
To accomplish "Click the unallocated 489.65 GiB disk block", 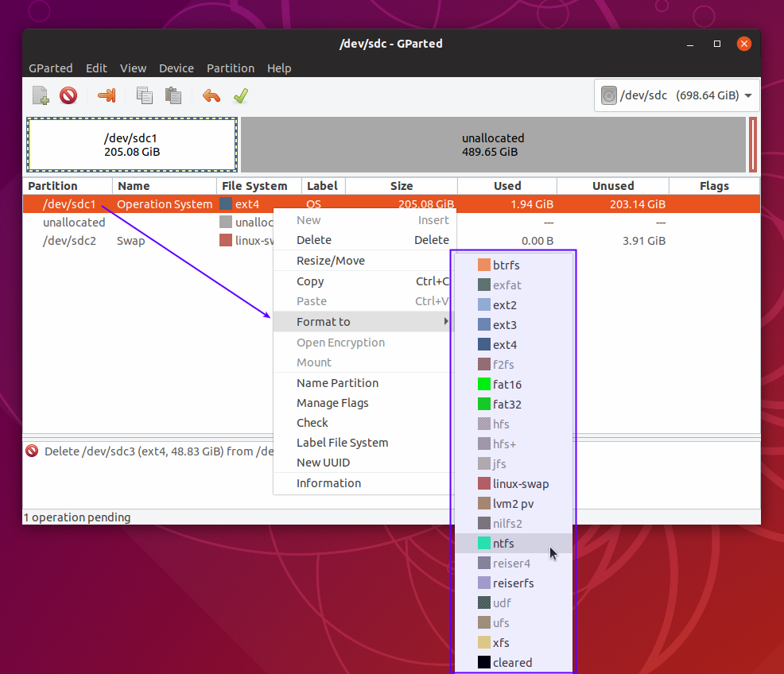I will (x=493, y=145).
